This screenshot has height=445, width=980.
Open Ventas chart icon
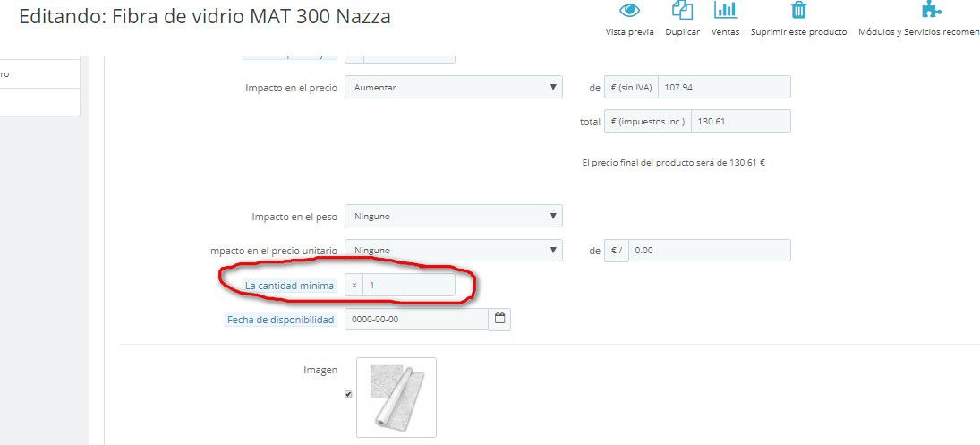(x=725, y=9)
